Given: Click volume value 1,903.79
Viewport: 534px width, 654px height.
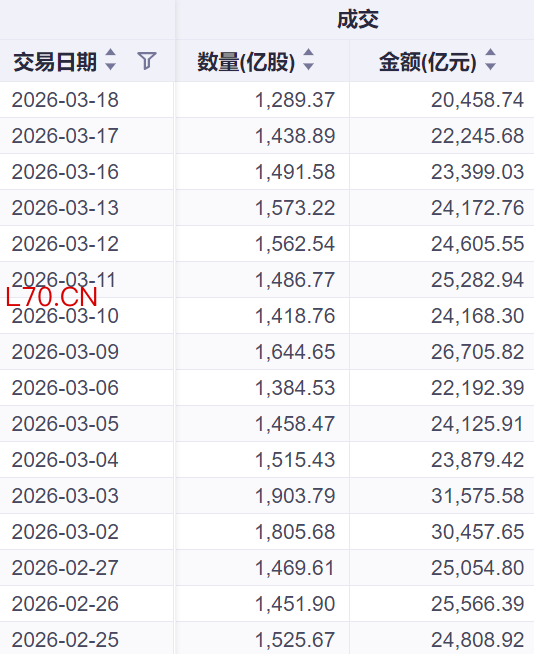Looking at the screenshot, I should 295,496.
